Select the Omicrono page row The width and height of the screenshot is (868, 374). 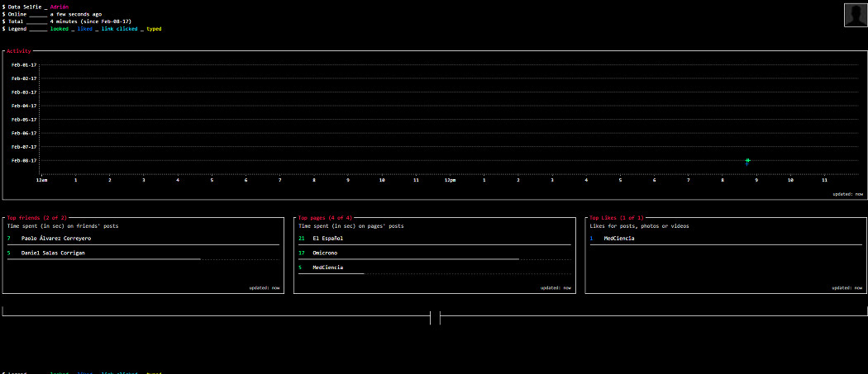click(435, 253)
